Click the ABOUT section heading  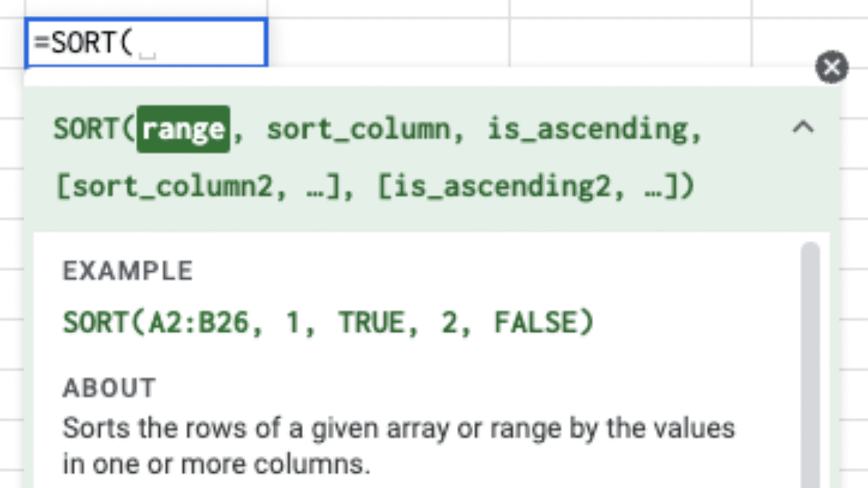[x=109, y=388]
